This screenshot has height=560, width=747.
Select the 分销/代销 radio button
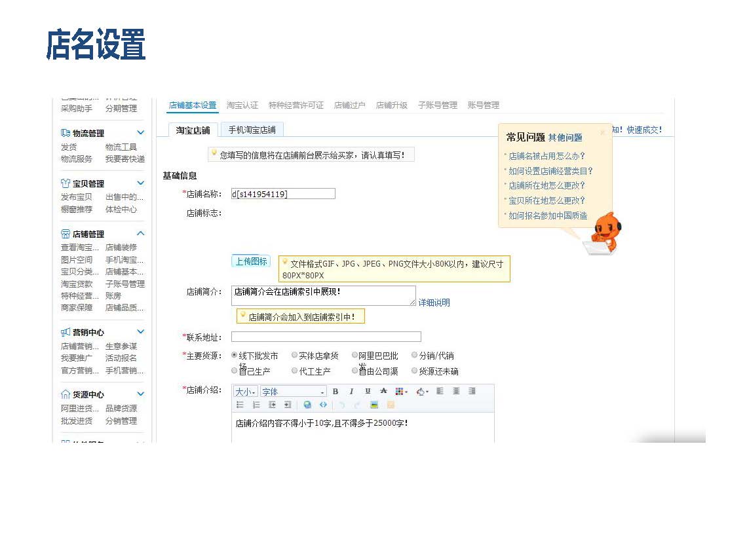[415, 355]
